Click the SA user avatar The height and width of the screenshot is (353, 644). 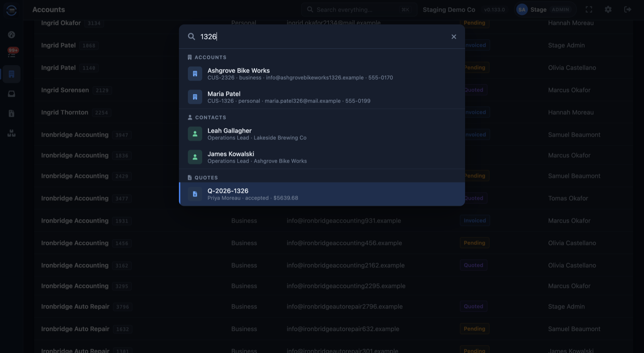(x=522, y=10)
